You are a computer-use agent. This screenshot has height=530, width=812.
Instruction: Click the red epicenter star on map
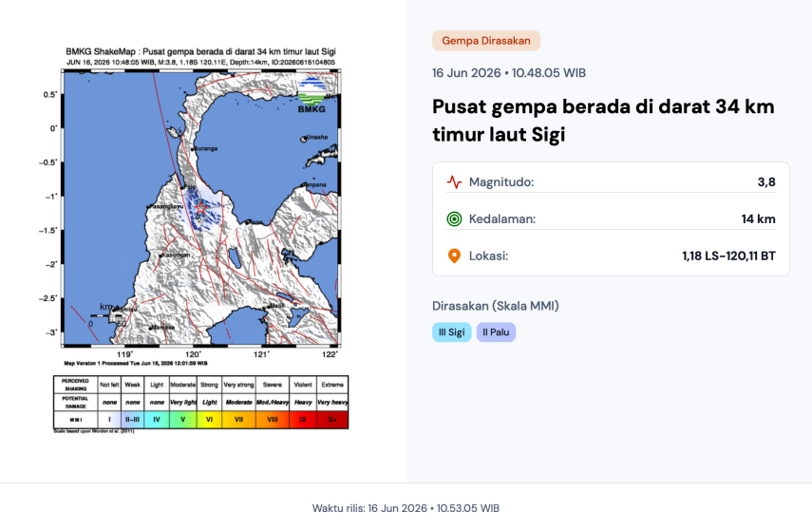[x=201, y=208]
